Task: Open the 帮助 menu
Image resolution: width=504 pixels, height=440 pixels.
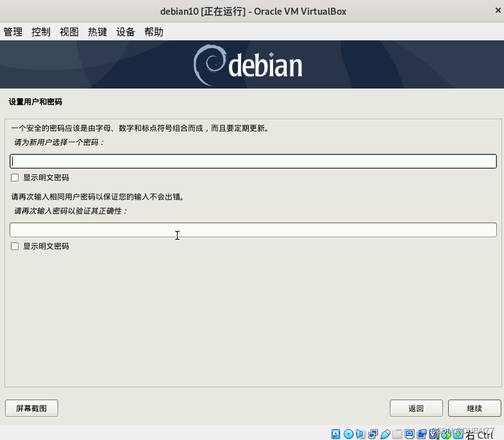Action: [154, 32]
